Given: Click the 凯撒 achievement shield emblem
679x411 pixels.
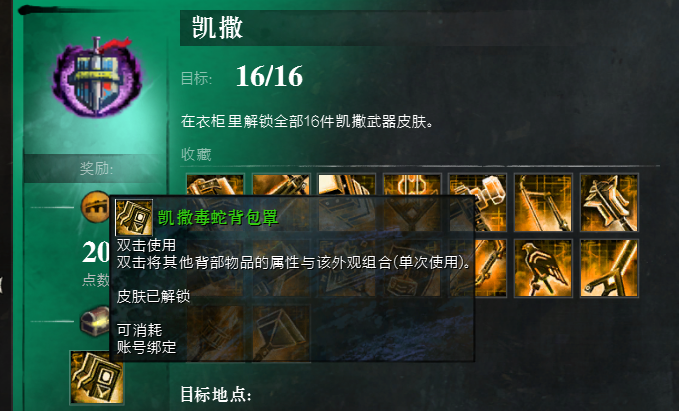Looking at the screenshot, I should point(97,77).
